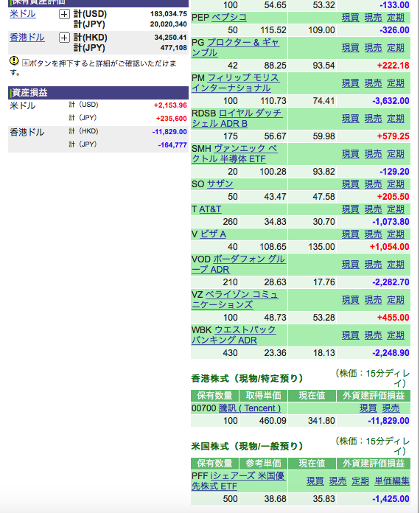Select the +2,153.96 USD profit value
The height and width of the screenshot is (513, 420).
[170, 105]
